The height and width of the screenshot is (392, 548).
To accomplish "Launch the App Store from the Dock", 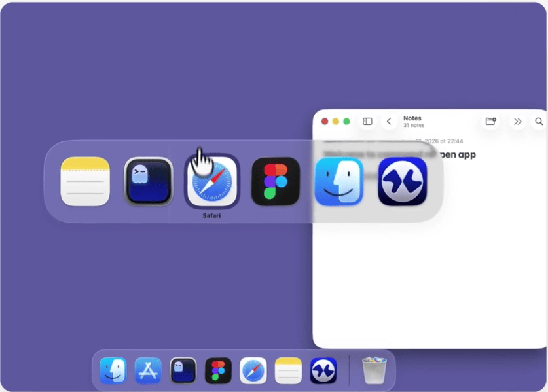I will pyautogui.click(x=148, y=370).
